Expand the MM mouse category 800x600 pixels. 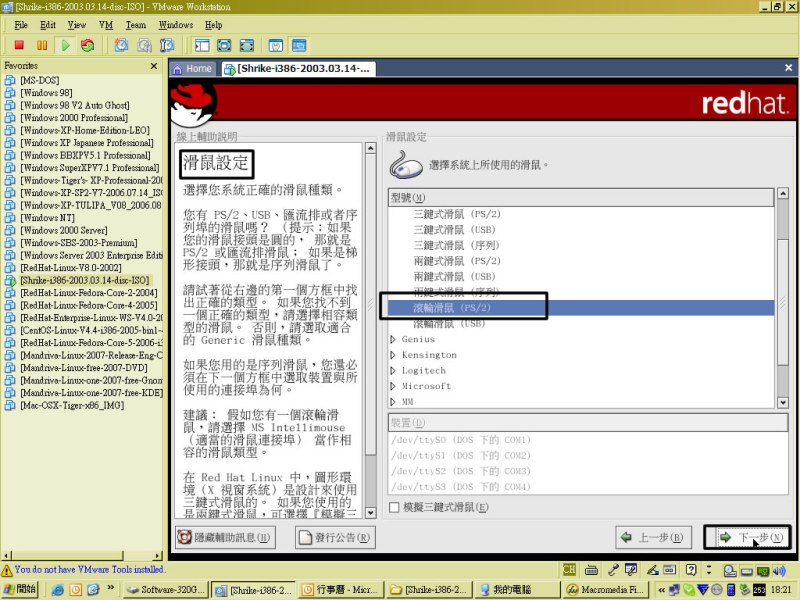point(393,402)
